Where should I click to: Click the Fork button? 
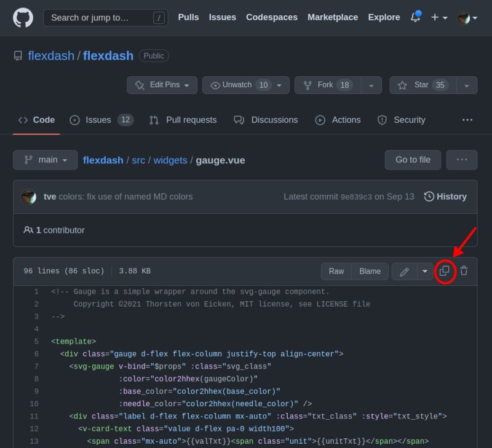coord(328,85)
